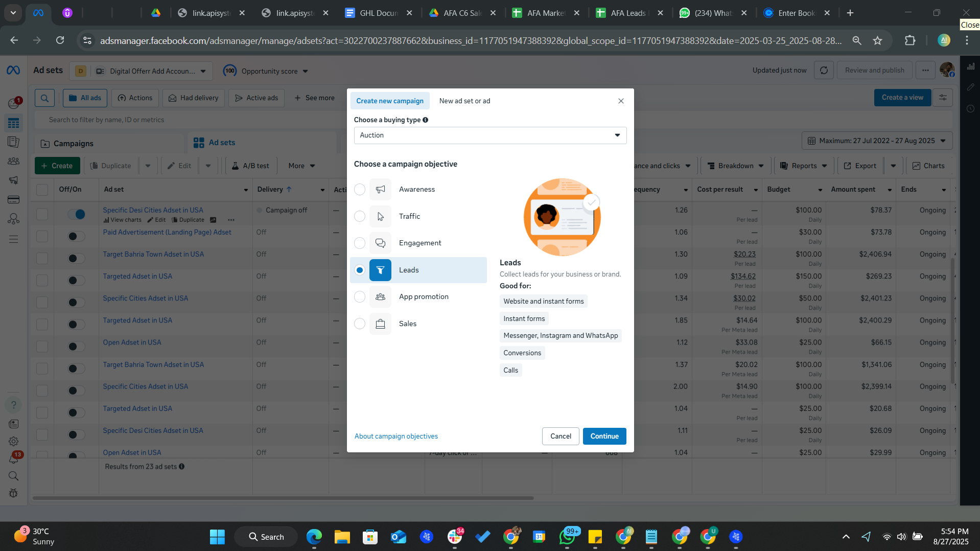Viewport: 980px width, 551px height.
Task: Select the Had delivery filter tab
Action: click(193, 98)
